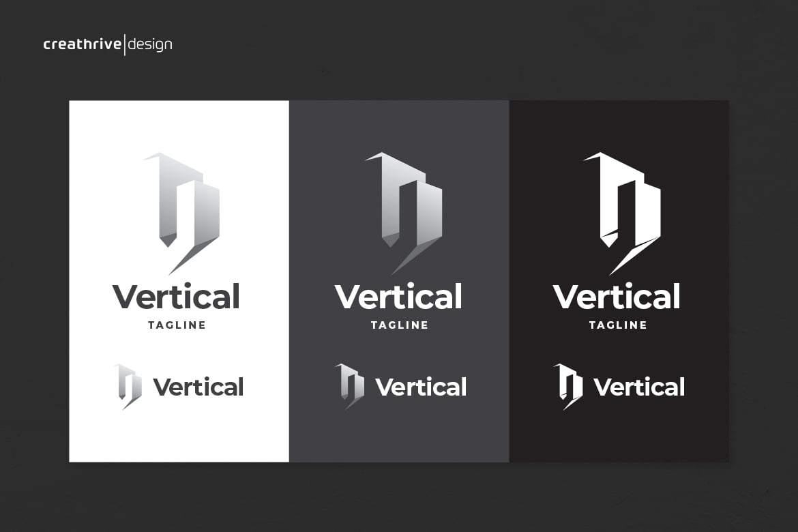Image resolution: width=798 pixels, height=532 pixels.
Task: Click the small horizontal logo mark on the gray panel
Action: point(350,387)
